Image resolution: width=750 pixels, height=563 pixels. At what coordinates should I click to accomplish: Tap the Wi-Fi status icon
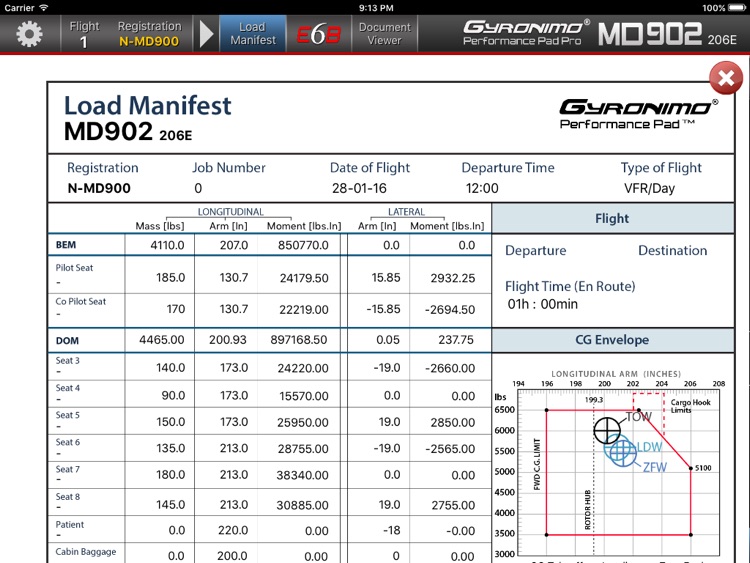click(44, 8)
